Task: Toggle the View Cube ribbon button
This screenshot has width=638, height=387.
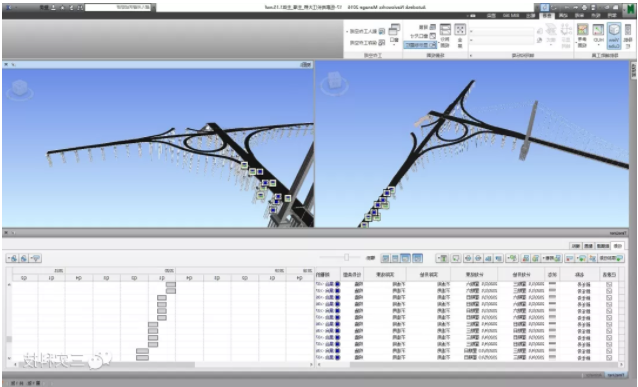Action: (614, 35)
